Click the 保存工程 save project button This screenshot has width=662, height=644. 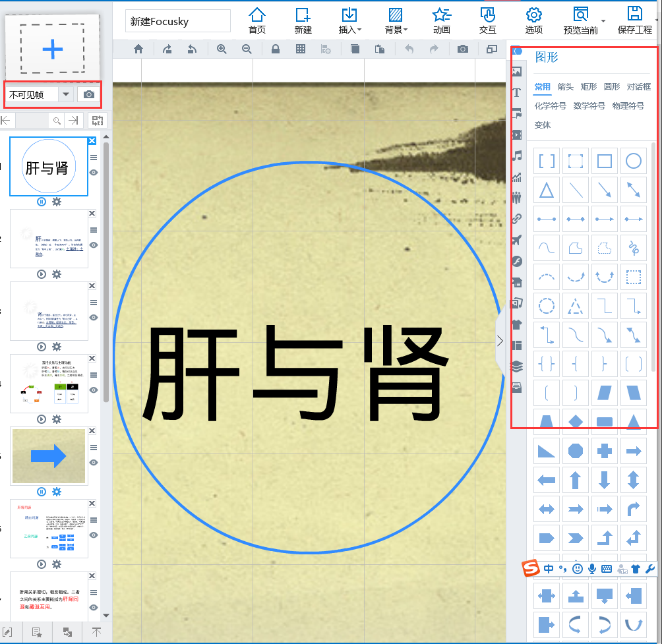coord(634,20)
